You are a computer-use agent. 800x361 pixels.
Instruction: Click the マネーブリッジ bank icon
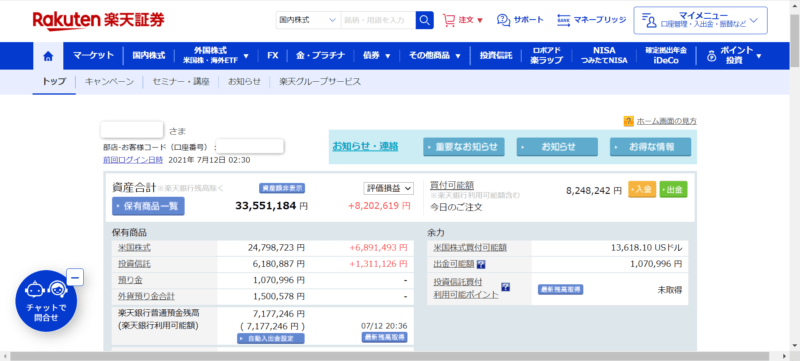tap(563, 20)
